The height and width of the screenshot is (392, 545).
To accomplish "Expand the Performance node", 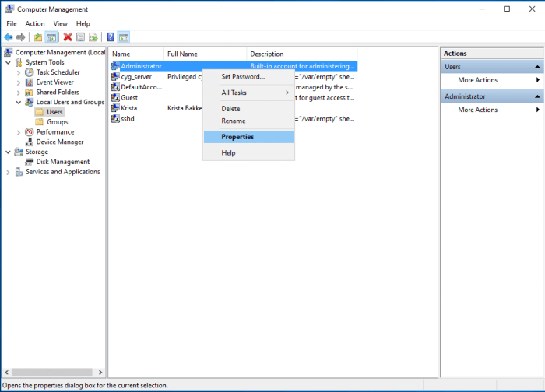I will tap(19, 132).
